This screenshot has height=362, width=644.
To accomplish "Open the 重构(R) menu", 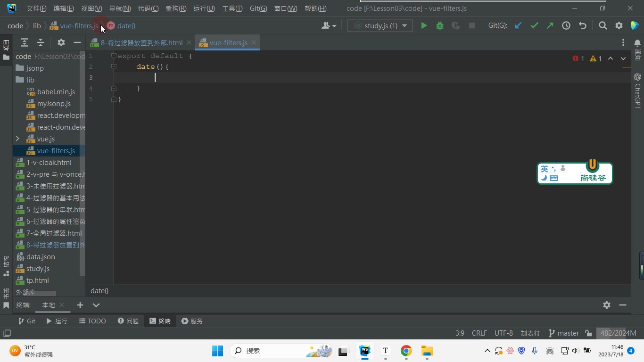I will (176, 8).
